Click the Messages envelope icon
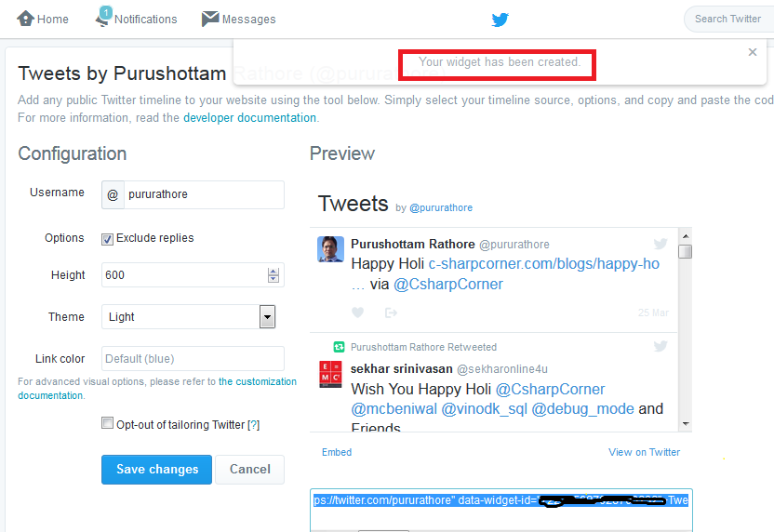The height and width of the screenshot is (532, 774). coord(210,19)
